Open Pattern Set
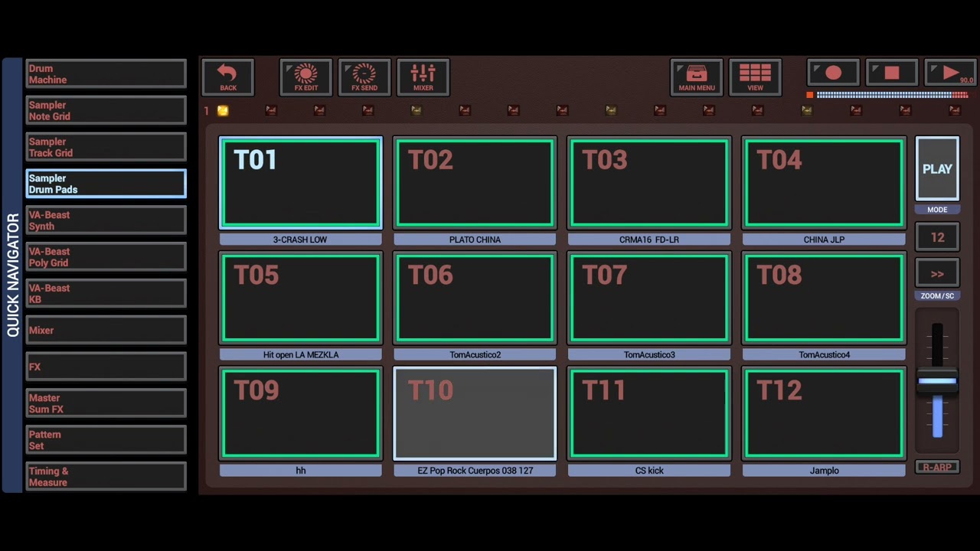The width and height of the screenshot is (980, 551). point(106,440)
